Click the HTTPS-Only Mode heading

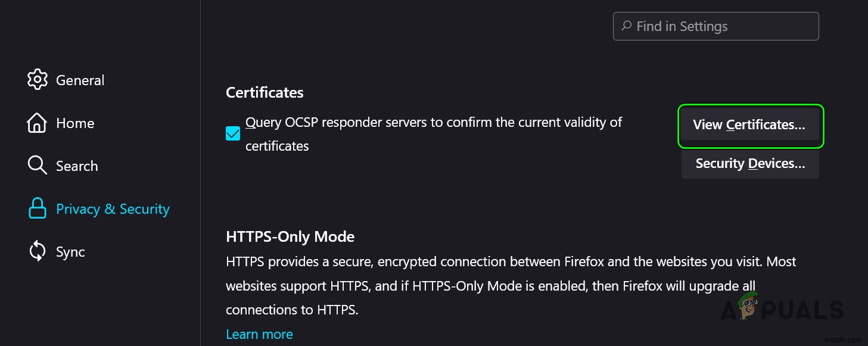coord(290,236)
